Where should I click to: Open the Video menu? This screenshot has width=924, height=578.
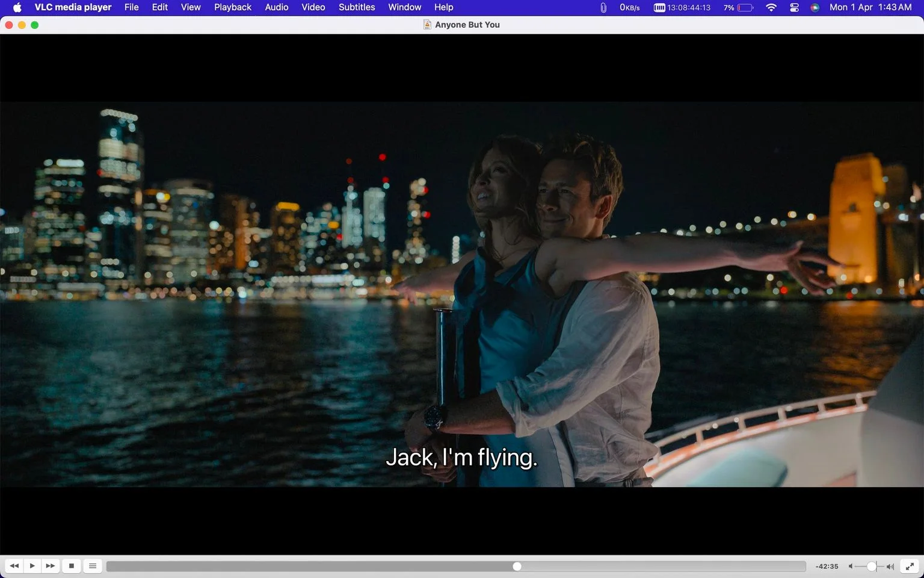coord(313,7)
